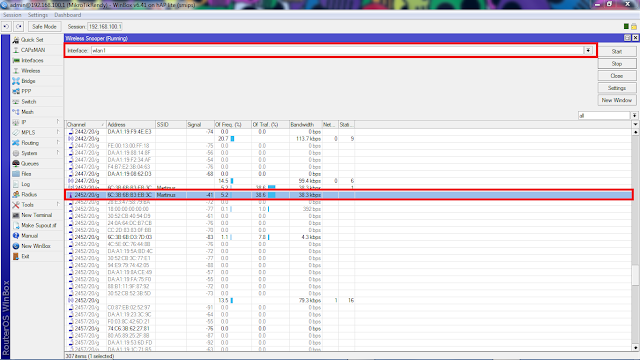
Task: Click the undo arrow toolbar icon
Action: [x=6, y=27]
